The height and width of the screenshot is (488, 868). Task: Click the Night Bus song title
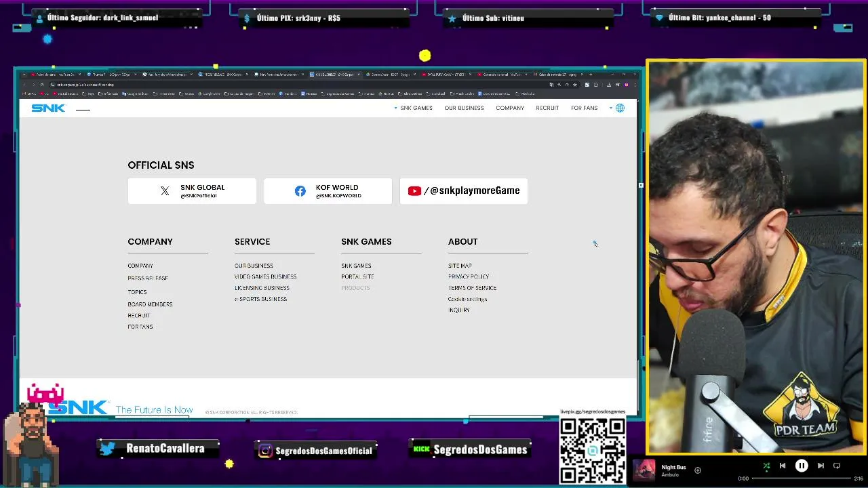(673, 467)
